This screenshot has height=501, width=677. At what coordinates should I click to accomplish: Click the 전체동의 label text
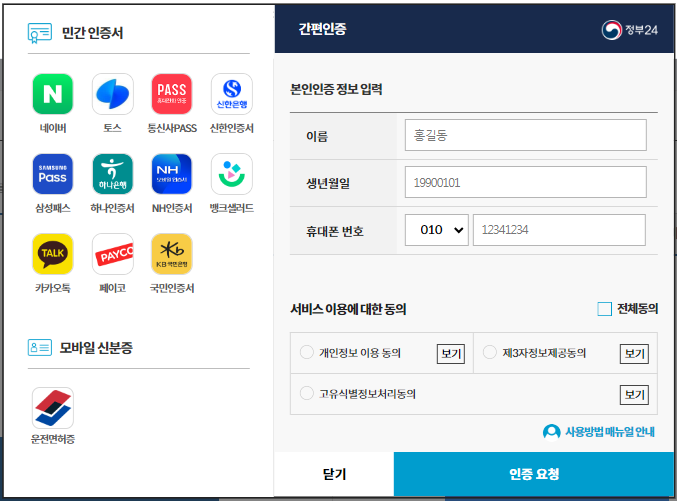click(x=637, y=309)
